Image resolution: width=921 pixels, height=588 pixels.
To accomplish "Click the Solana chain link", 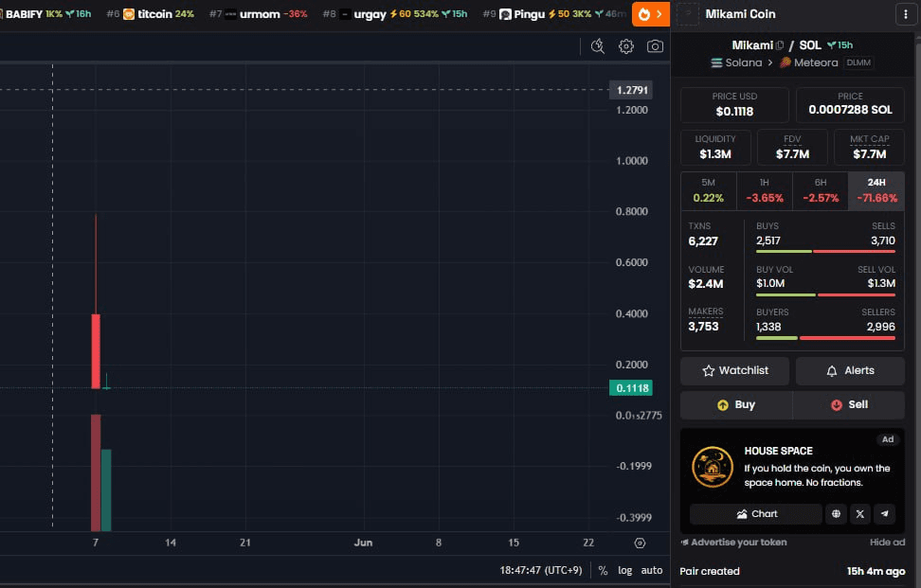I will [x=736, y=62].
